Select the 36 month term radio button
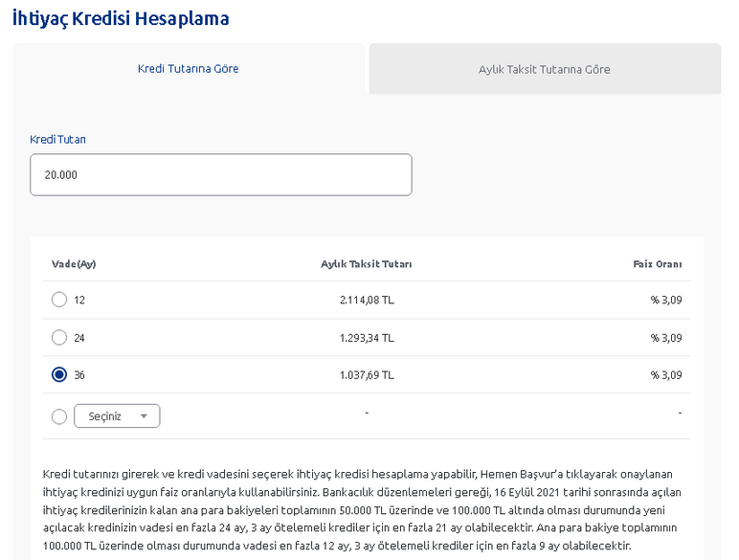The image size is (739, 560). [x=59, y=374]
